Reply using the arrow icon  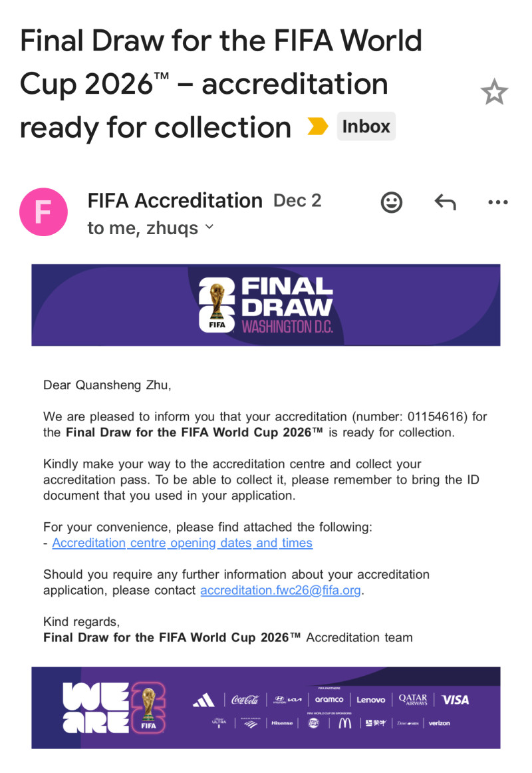[445, 202]
